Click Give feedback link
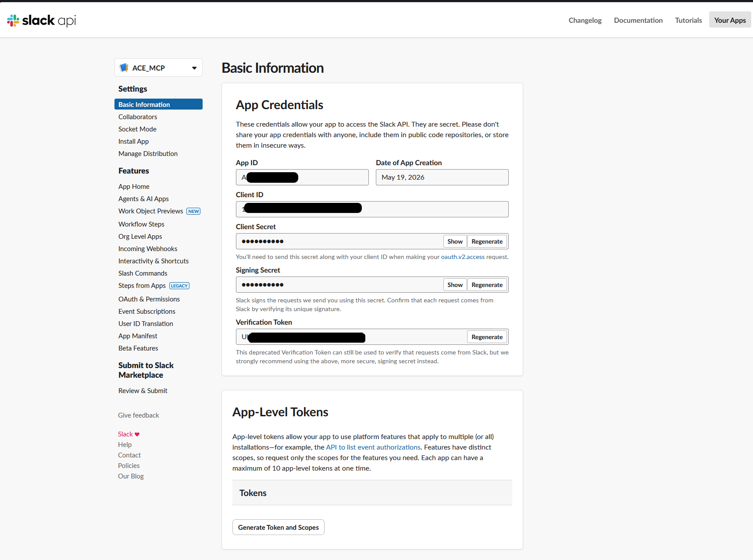 (139, 415)
